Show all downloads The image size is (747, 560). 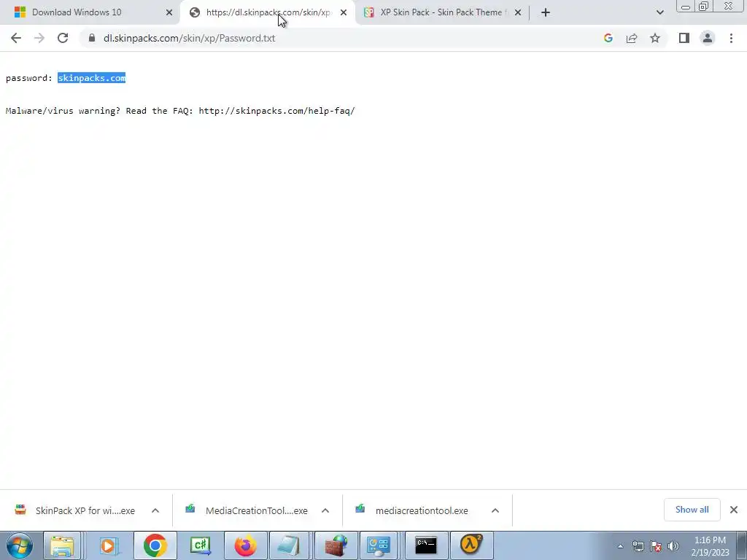pos(692,510)
